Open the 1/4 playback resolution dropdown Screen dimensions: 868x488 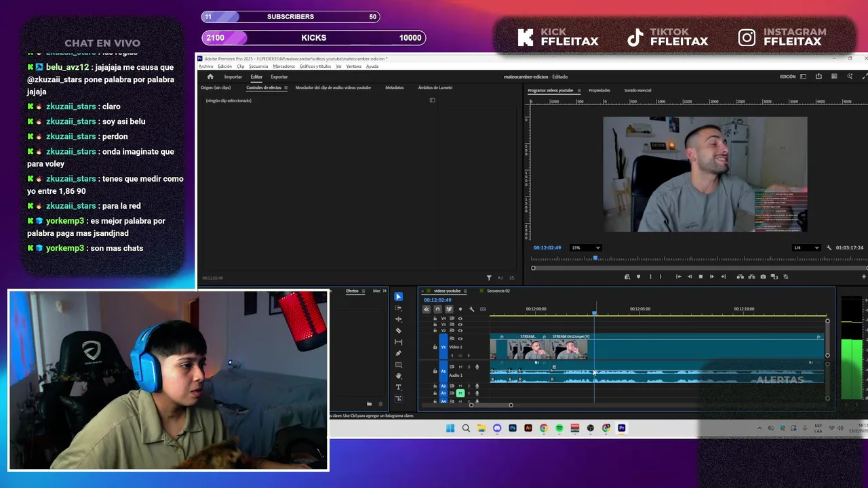click(807, 248)
